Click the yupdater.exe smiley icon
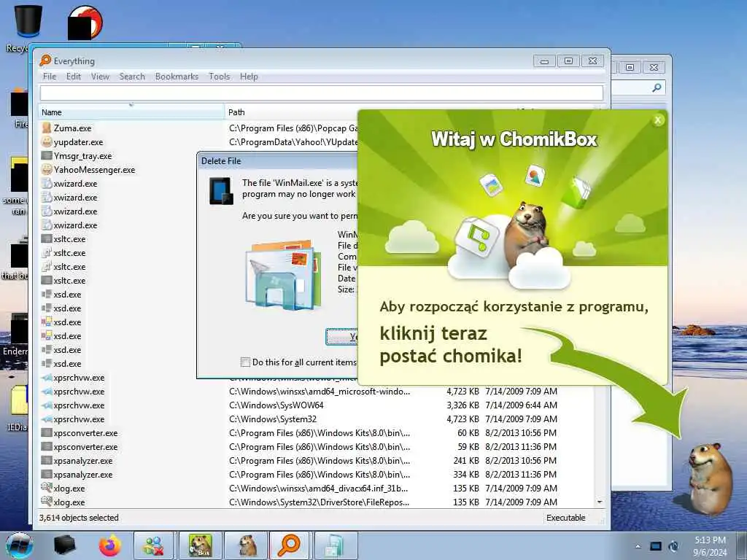The width and height of the screenshot is (747, 560). [x=46, y=142]
